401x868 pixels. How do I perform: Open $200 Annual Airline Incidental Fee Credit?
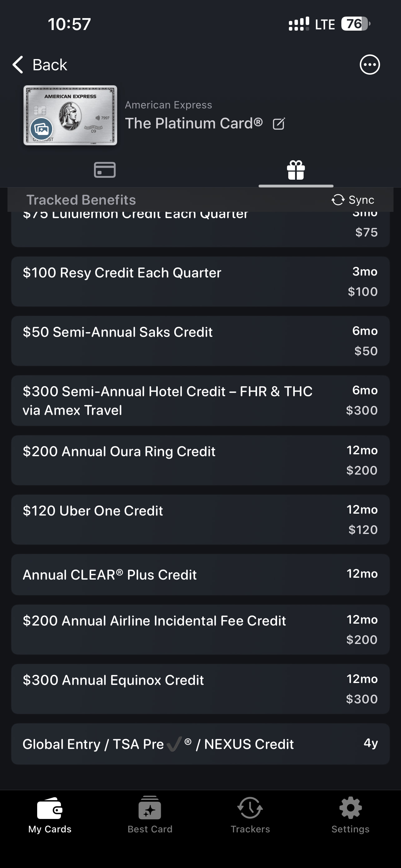coord(200,629)
